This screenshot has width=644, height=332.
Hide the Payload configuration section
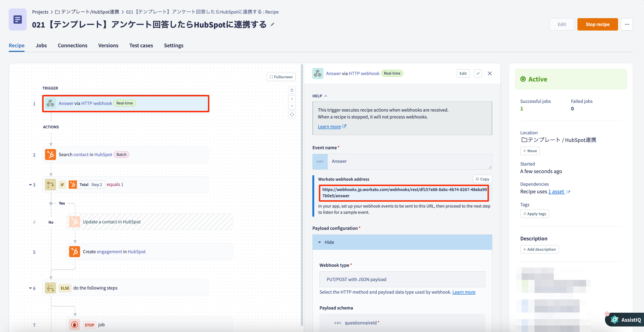(x=402, y=242)
